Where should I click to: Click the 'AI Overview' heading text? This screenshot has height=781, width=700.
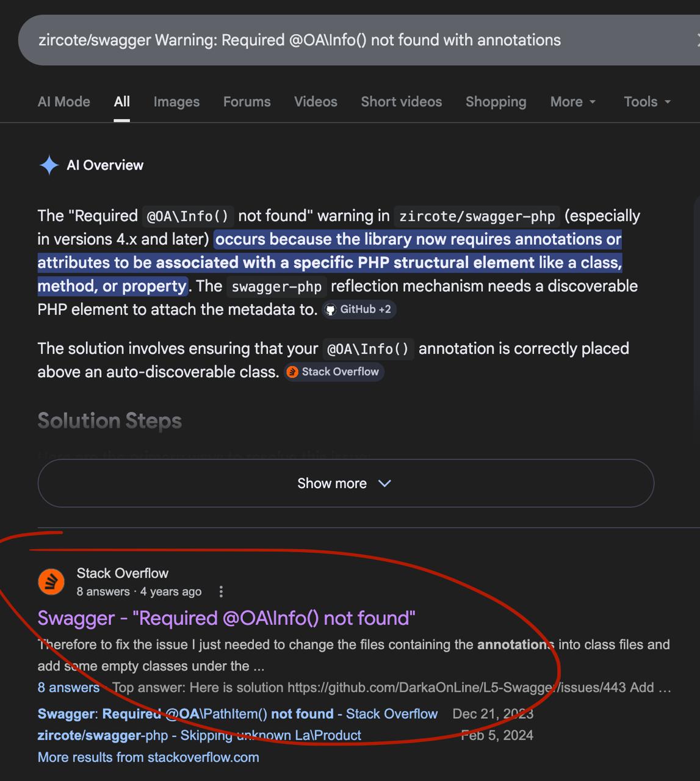105,165
